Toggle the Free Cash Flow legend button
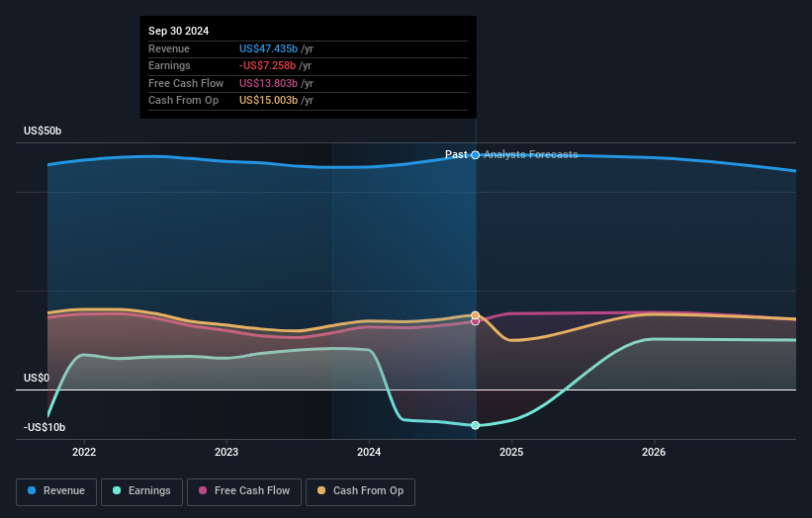 244,491
